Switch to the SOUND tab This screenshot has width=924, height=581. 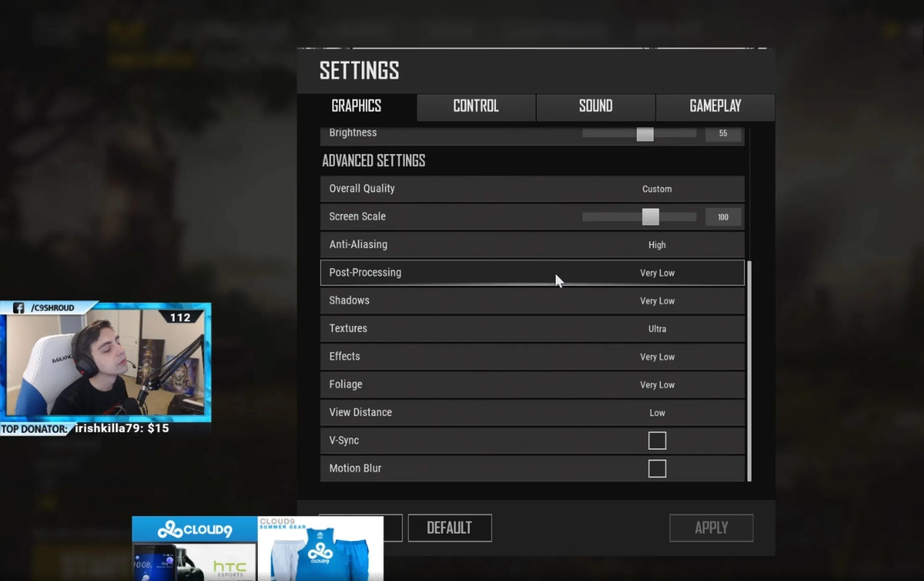point(595,106)
